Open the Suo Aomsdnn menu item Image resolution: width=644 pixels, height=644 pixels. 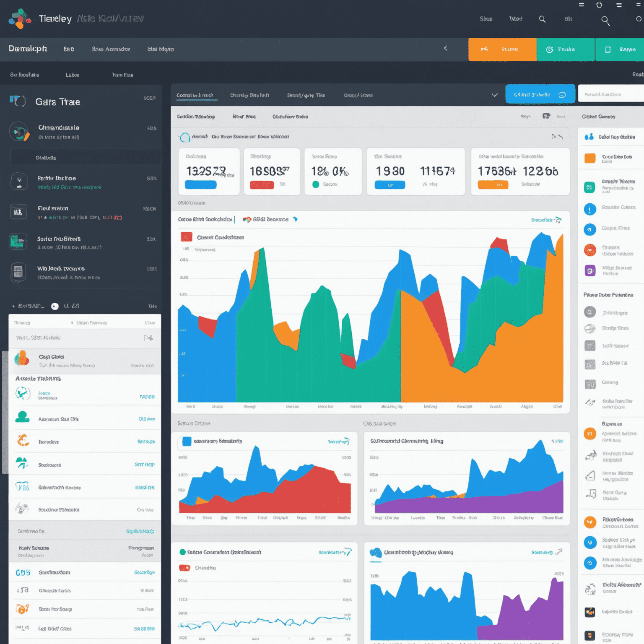tap(111, 49)
